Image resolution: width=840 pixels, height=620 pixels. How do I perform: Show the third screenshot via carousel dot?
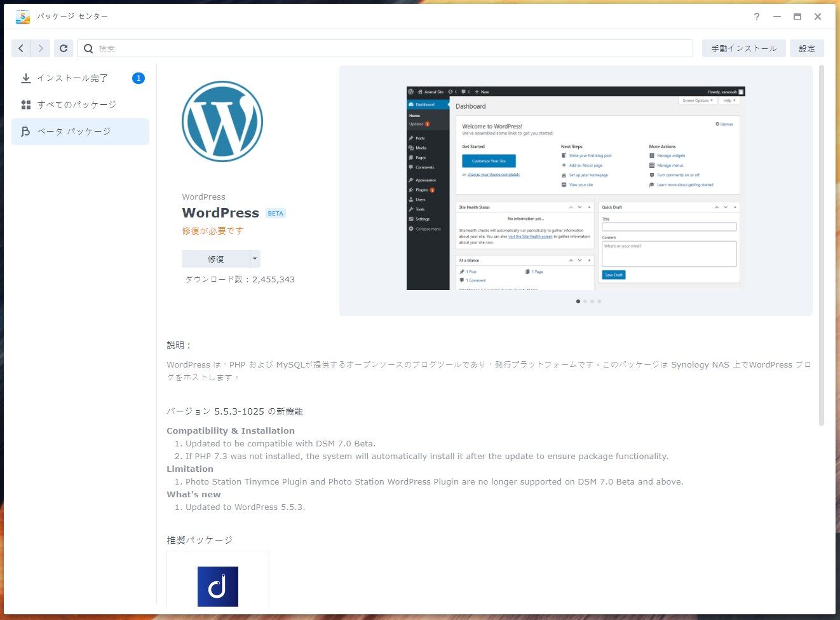point(592,301)
